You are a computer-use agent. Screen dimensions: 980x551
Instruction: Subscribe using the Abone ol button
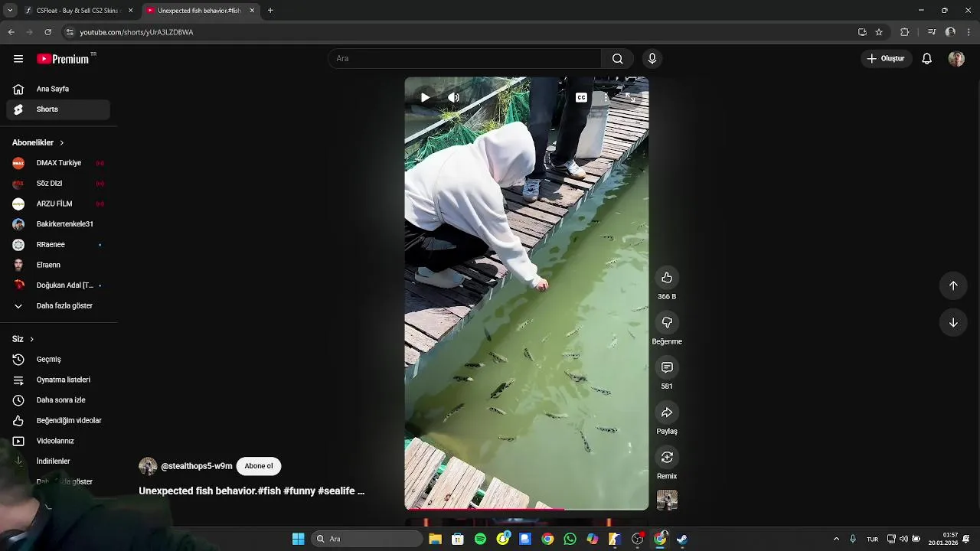pyautogui.click(x=259, y=466)
